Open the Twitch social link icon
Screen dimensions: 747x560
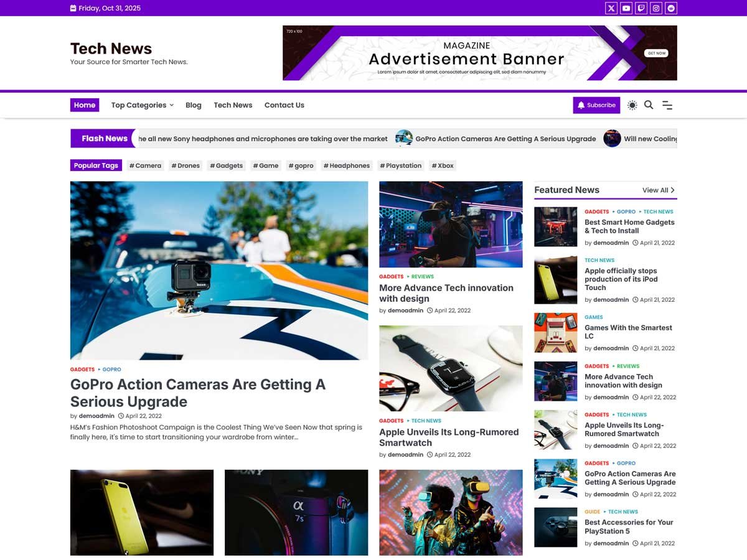point(641,8)
